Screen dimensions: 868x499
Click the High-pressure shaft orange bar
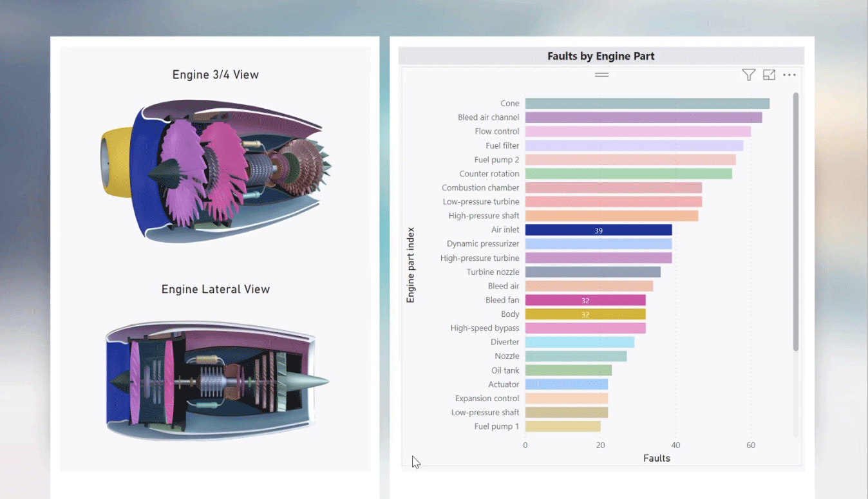(611, 216)
